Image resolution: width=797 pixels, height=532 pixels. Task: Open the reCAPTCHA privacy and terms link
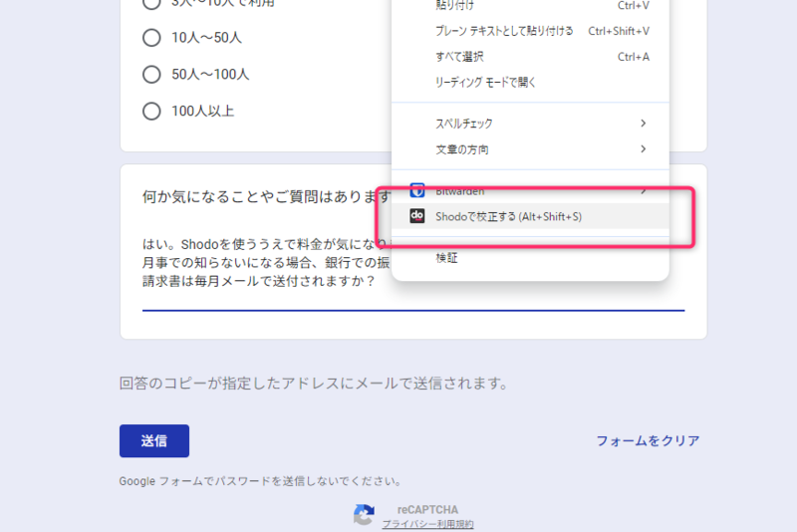(428, 524)
